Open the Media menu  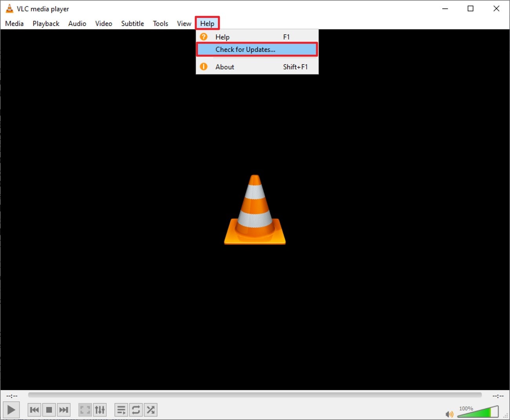(15, 24)
